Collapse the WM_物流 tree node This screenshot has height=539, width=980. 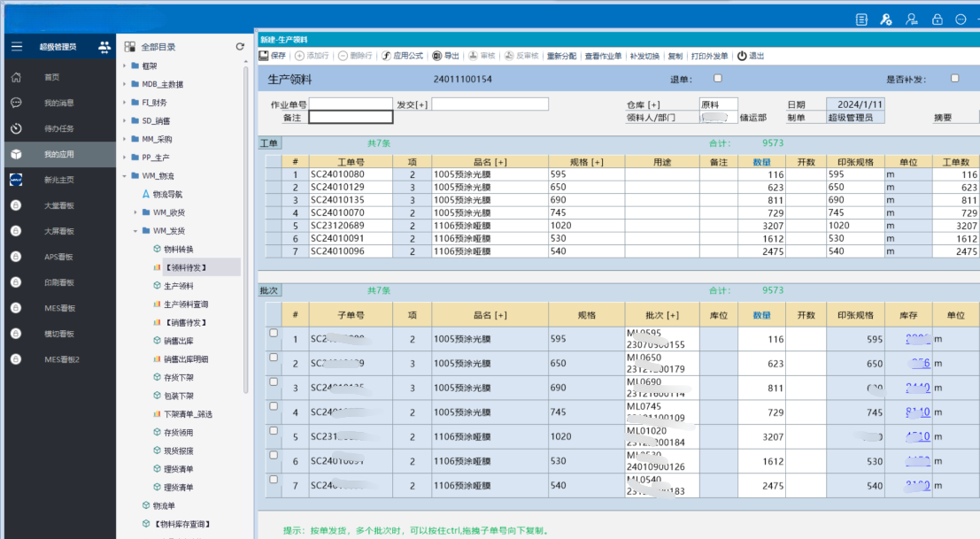pos(124,176)
